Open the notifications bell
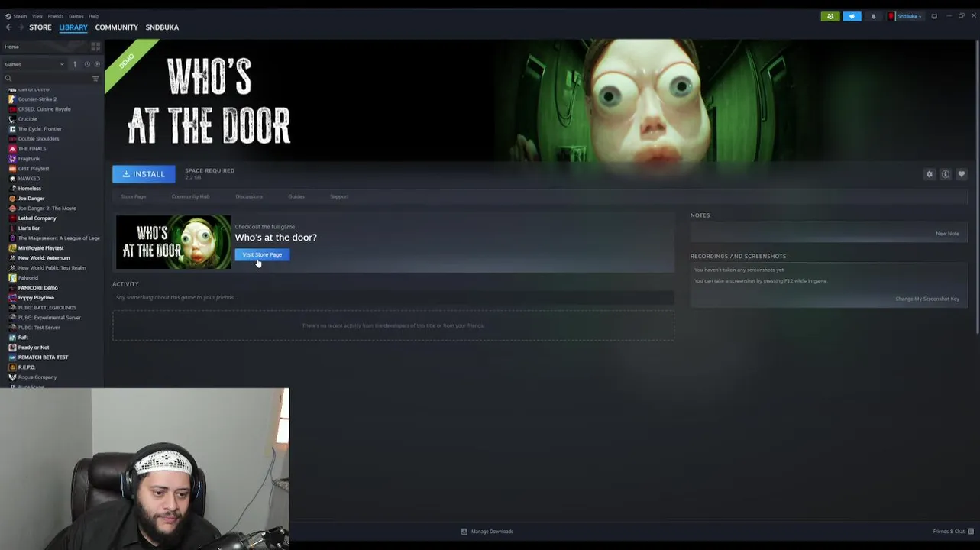The width and height of the screenshot is (980, 550). [x=873, y=16]
